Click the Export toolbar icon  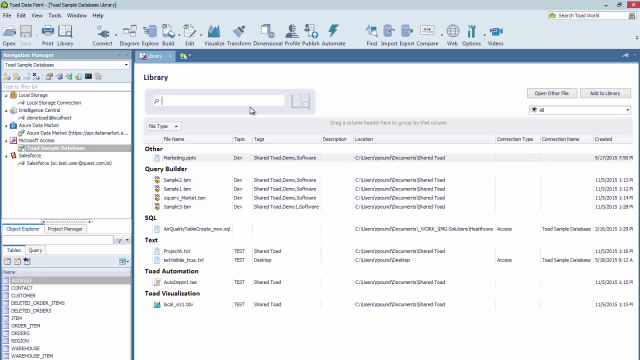click(x=407, y=35)
